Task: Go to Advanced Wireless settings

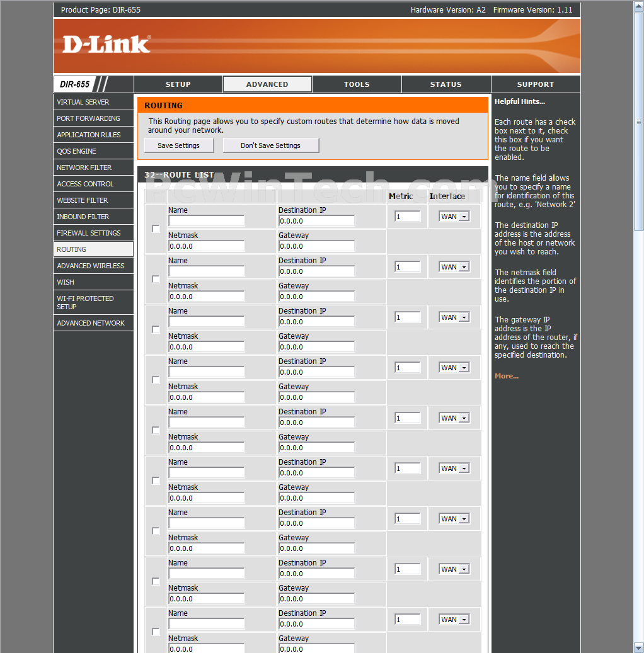Action: click(x=93, y=266)
